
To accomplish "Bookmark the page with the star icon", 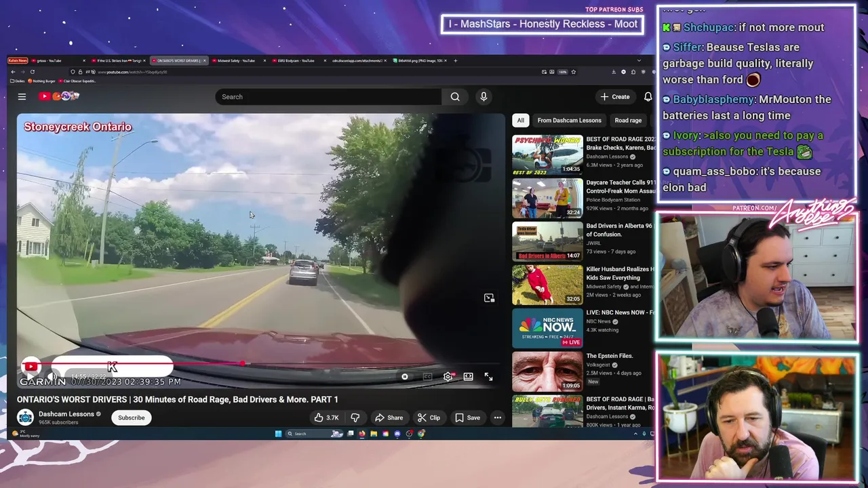I will pyautogui.click(x=574, y=72).
